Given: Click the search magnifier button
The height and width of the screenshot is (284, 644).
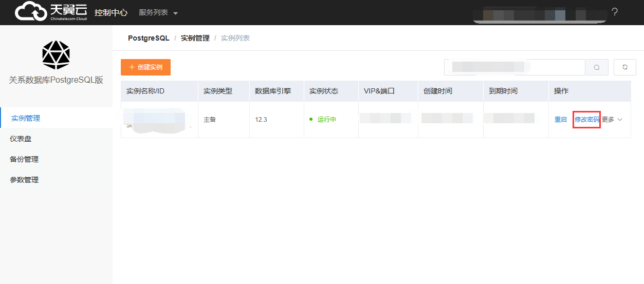Looking at the screenshot, I should pyautogui.click(x=597, y=67).
